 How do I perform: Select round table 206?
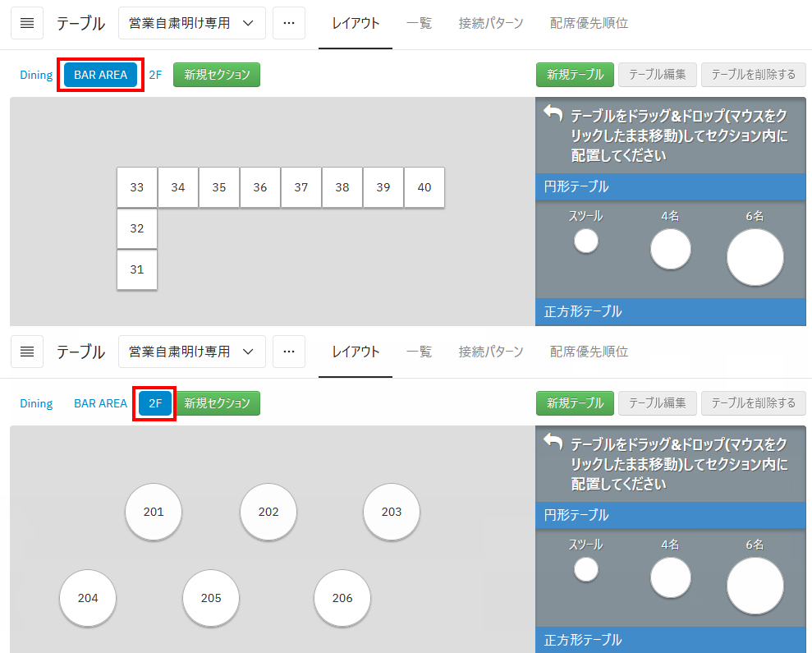point(342,598)
